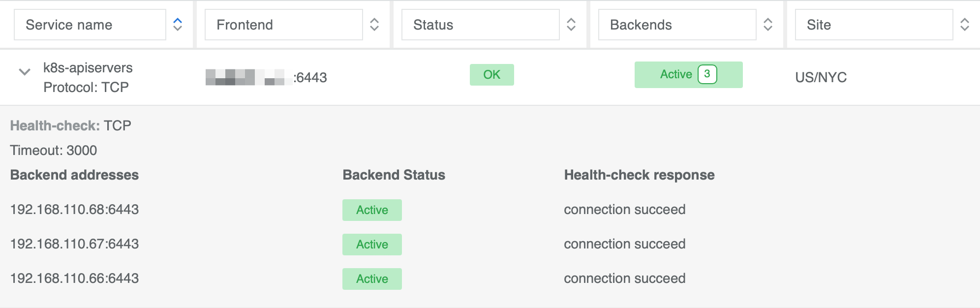Click the backend count 3 badge
This screenshot has width=980, height=308.
click(x=707, y=74)
